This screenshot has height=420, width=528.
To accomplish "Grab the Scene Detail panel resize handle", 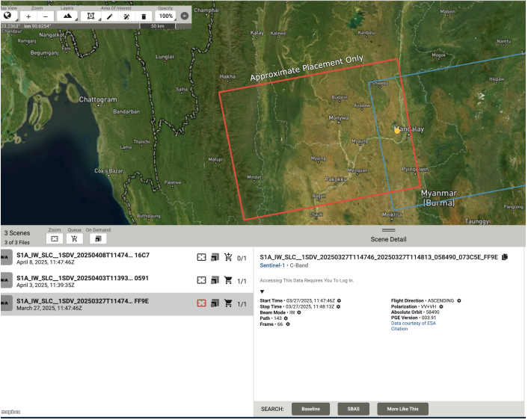I will [388, 230].
